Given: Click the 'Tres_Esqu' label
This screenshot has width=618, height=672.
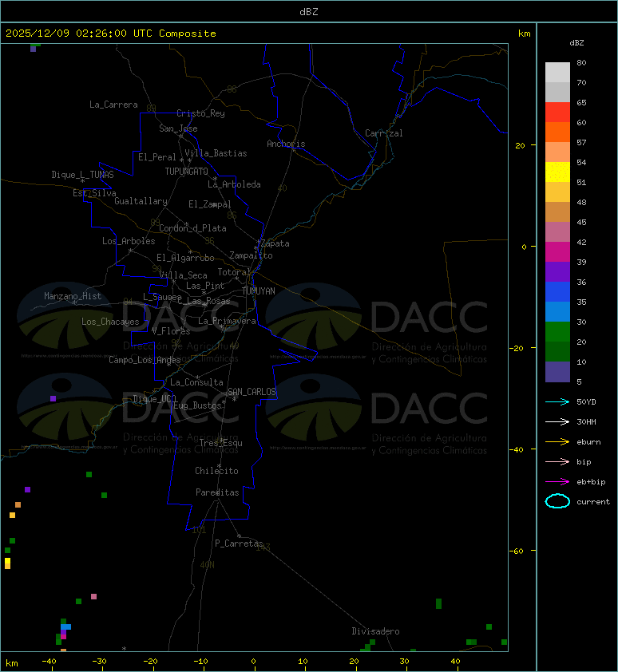Looking at the screenshot, I should click(x=221, y=443).
